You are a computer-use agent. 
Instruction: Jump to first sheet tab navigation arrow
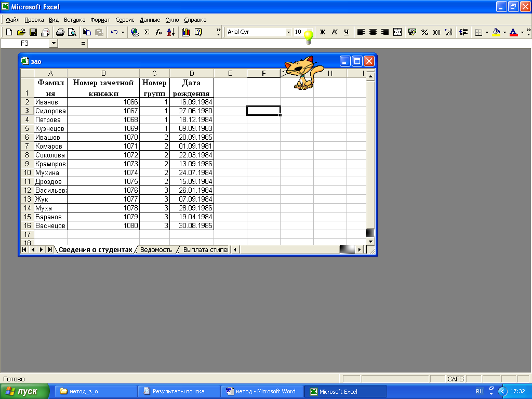click(24, 250)
